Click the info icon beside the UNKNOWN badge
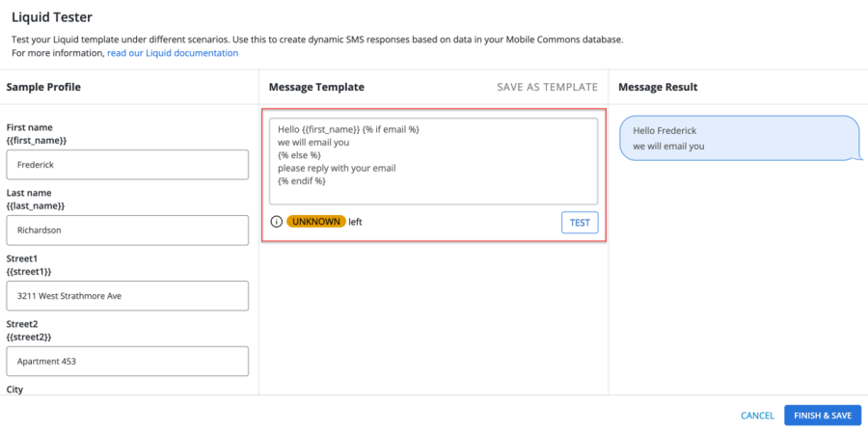 click(277, 222)
